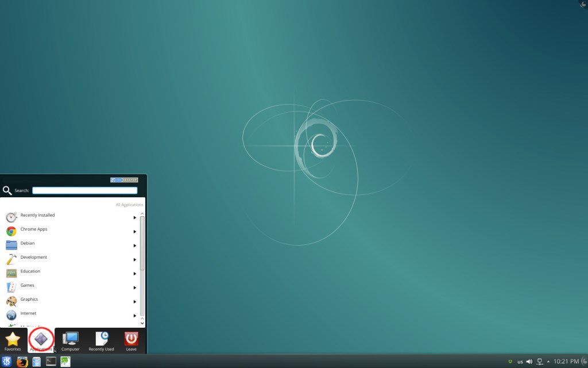Click the green update notifier tray icon
The width and height of the screenshot is (588, 368).
pyautogui.click(x=510, y=362)
